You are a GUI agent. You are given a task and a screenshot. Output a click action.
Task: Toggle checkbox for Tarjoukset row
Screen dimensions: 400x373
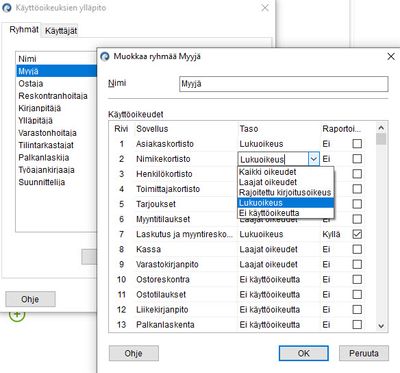(357, 204)
